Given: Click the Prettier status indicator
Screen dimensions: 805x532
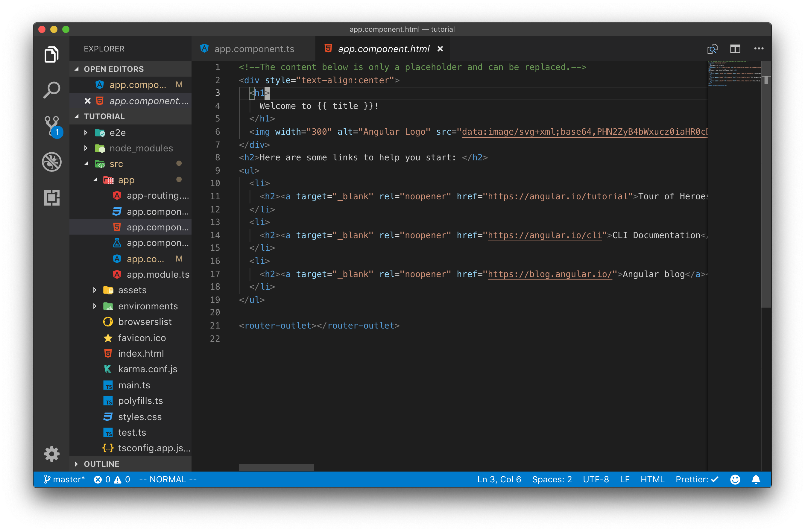Looking at the screenshot, I should pyautogui.click(x=697, y=479).
